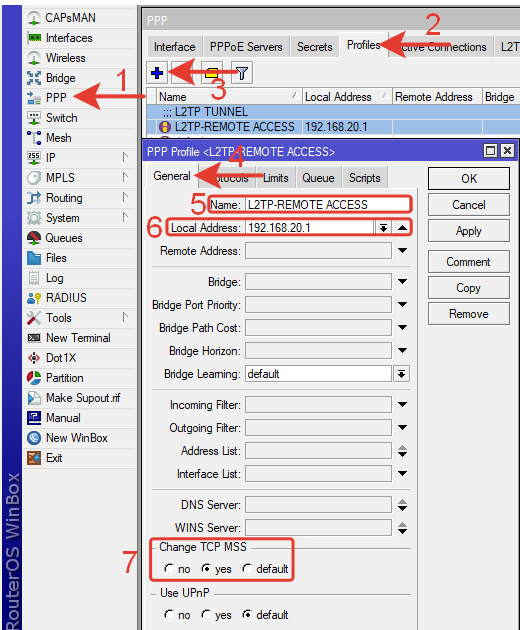
Task: Click the Comment button
Action: click(x=469, y=262)
